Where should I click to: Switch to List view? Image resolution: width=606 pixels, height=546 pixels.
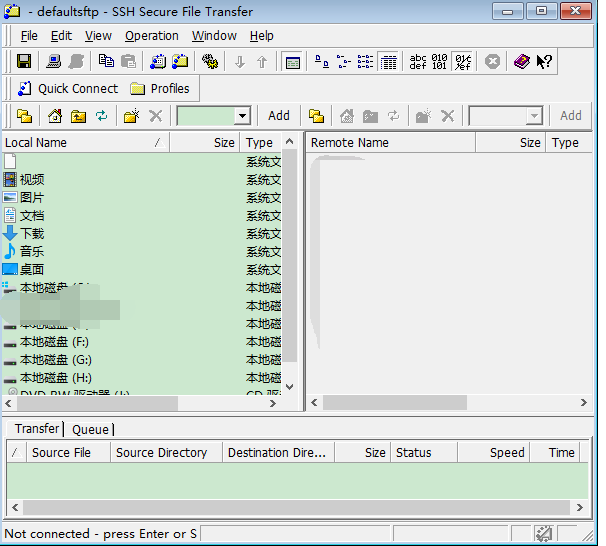[366, 61]
